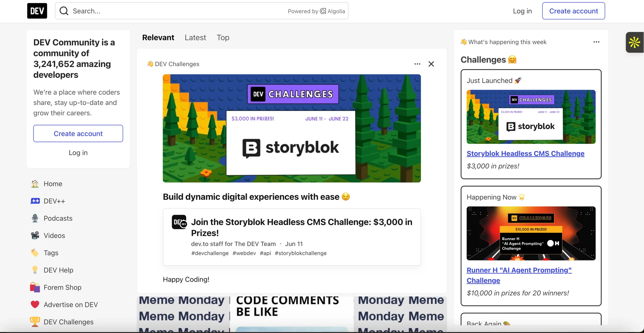Click the Tags icon in the sidebar
This screenshot has height=333, width=644.
point(35,253)
